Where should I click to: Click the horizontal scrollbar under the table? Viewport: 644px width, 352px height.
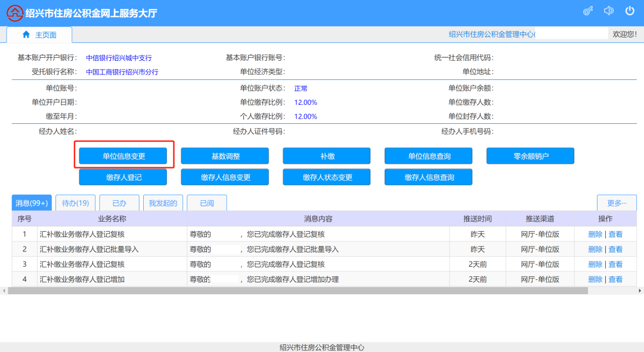[x=298, y=291]
